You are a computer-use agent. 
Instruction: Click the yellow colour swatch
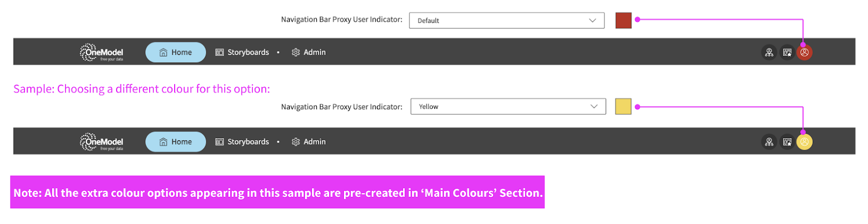[x=623, y=107]
